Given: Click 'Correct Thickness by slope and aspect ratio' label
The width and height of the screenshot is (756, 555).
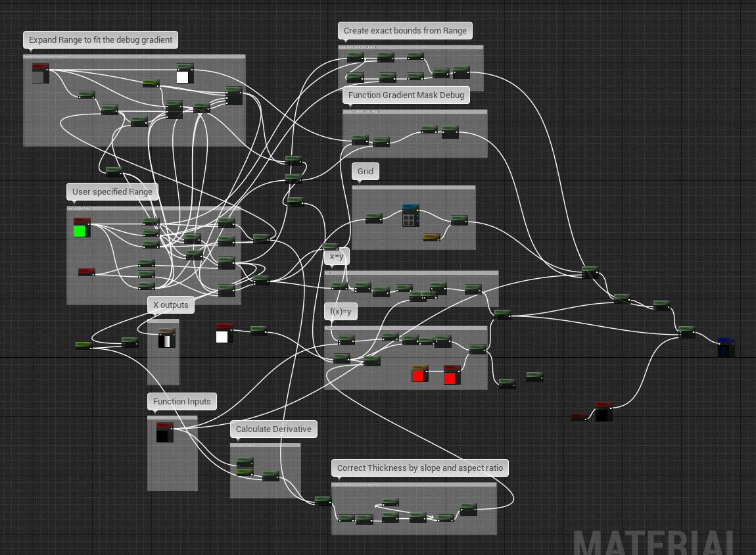Looking at the screenshot, I should click(x=419, y=468).
